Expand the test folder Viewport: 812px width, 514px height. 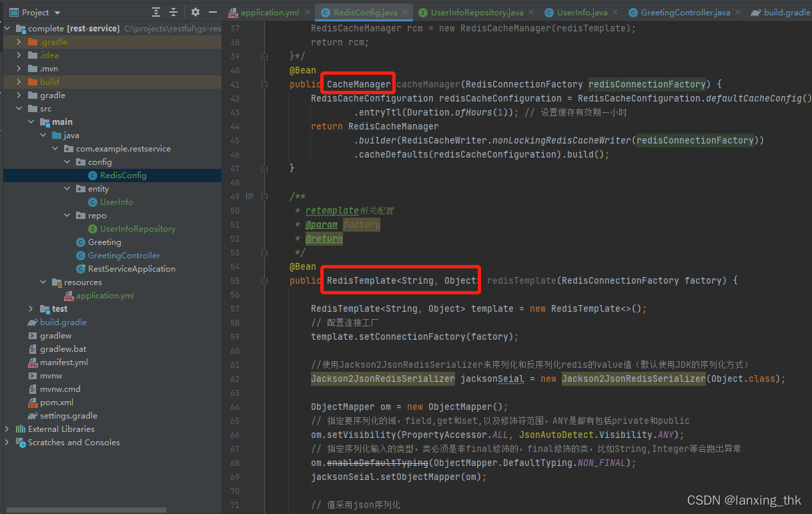[31, 309]
